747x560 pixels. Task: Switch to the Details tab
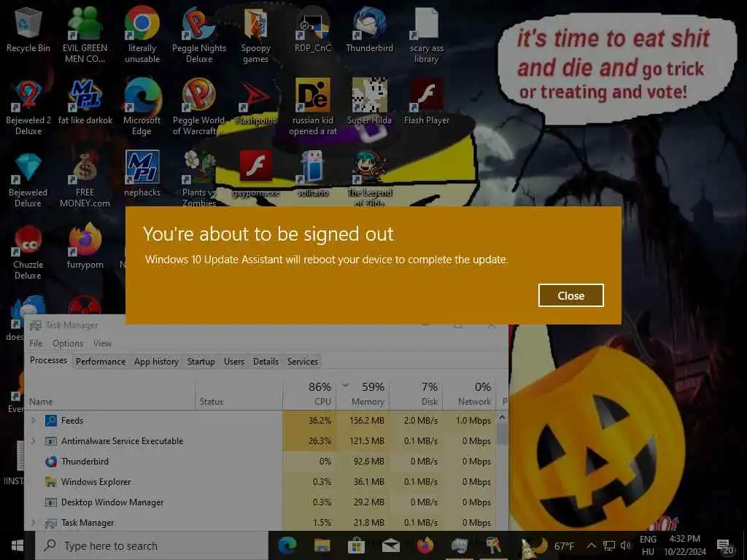pyautogui.click(x=266, y=362)
